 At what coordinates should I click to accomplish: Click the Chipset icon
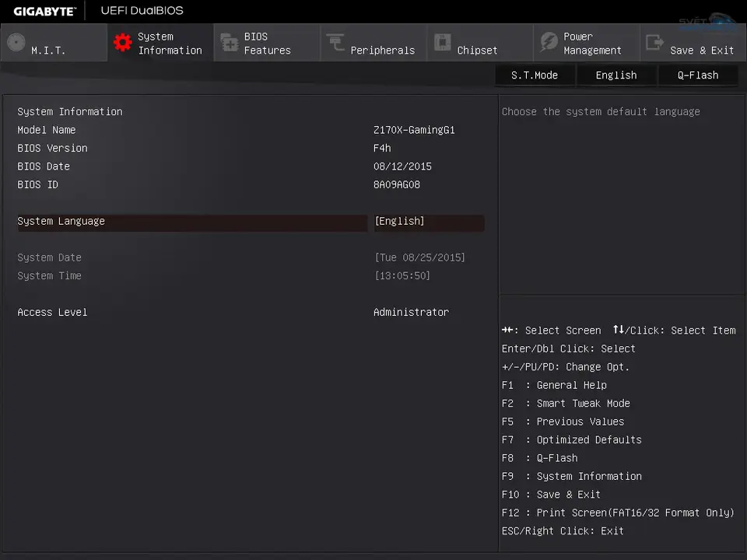coord(443,43)
